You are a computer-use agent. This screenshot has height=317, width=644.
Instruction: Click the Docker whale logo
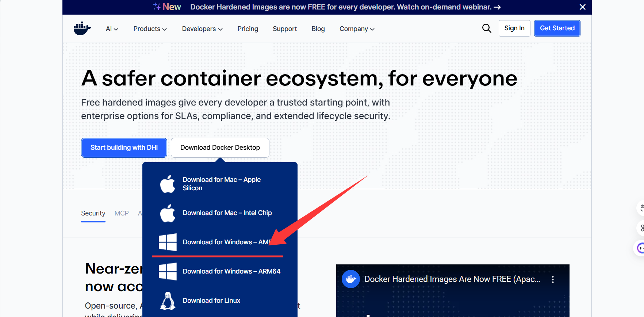coord(82,28)
